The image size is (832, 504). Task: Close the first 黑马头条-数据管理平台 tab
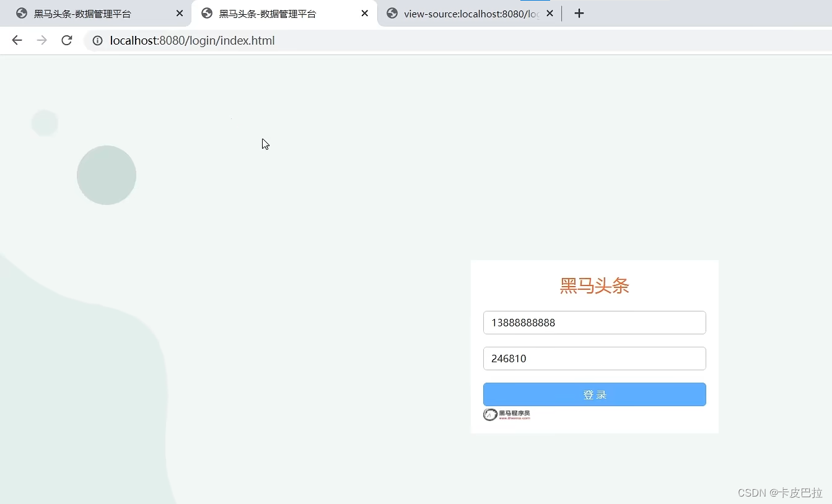click(180, 13)
